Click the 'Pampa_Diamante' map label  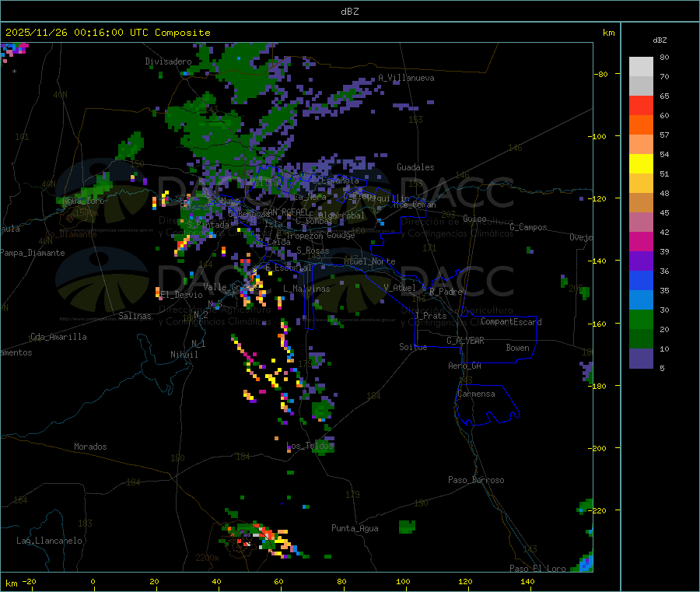point(33,253)
